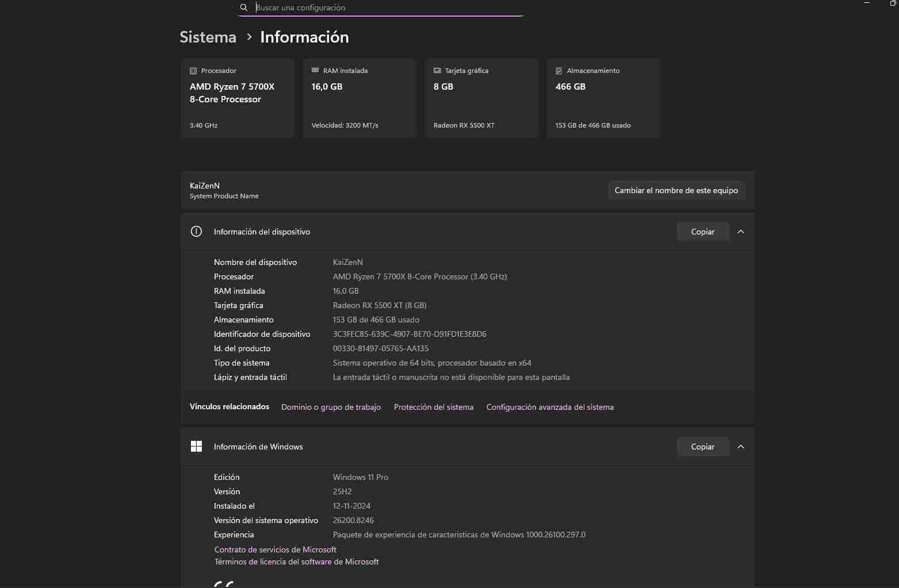Screen dimensions: 899x588
Task: Open Contrato de servicios de Microsoft
Action: [275, 549]
